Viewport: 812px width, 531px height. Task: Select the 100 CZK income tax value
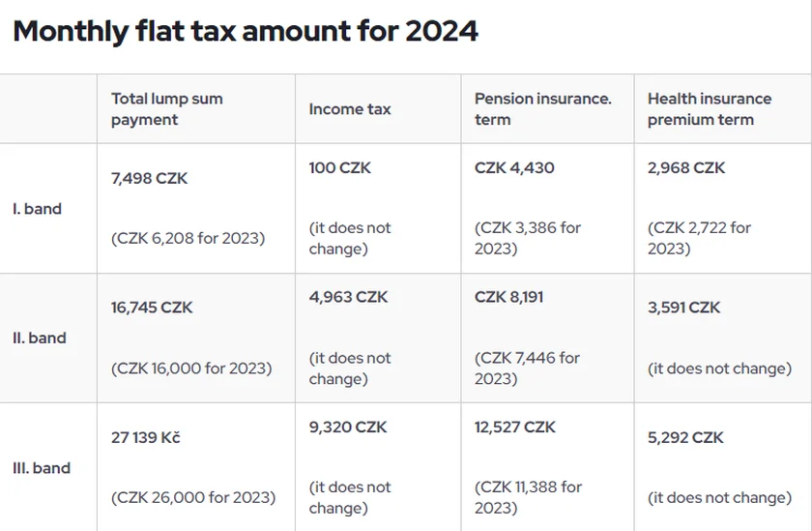[339, 168]
